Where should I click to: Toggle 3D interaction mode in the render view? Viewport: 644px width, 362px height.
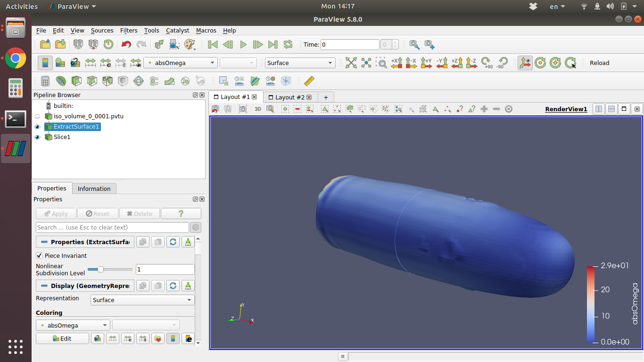258,109
